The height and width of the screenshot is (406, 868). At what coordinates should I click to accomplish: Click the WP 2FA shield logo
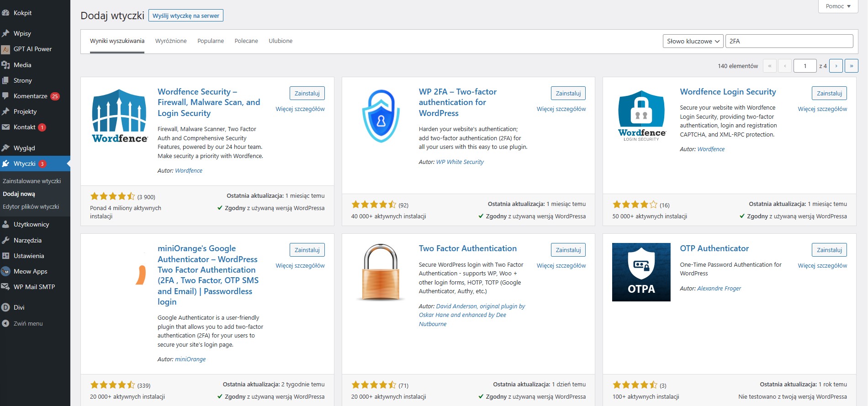pos(381,116)
